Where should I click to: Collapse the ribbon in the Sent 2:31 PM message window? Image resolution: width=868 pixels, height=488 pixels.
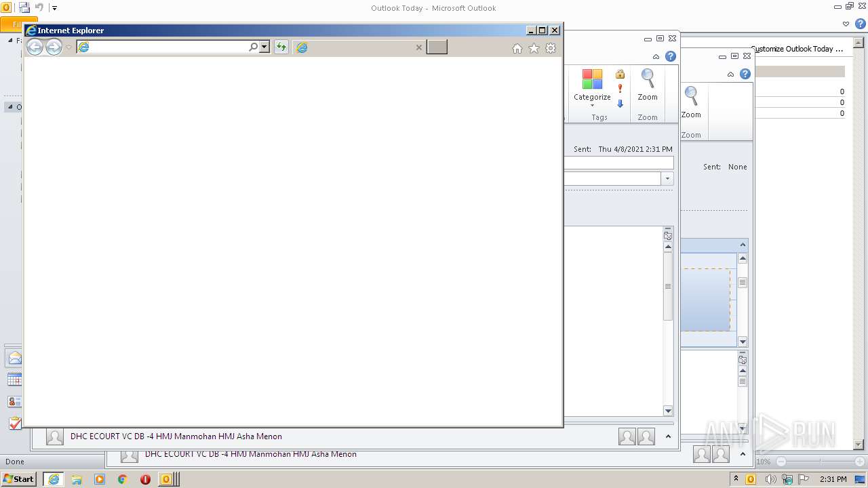[x=656, y=57]
